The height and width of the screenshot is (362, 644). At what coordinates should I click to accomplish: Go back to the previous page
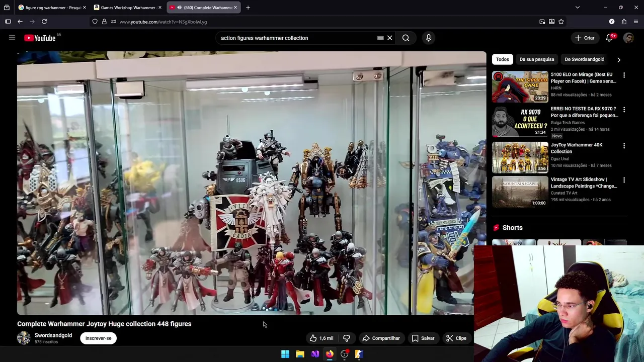pos(20,22)
